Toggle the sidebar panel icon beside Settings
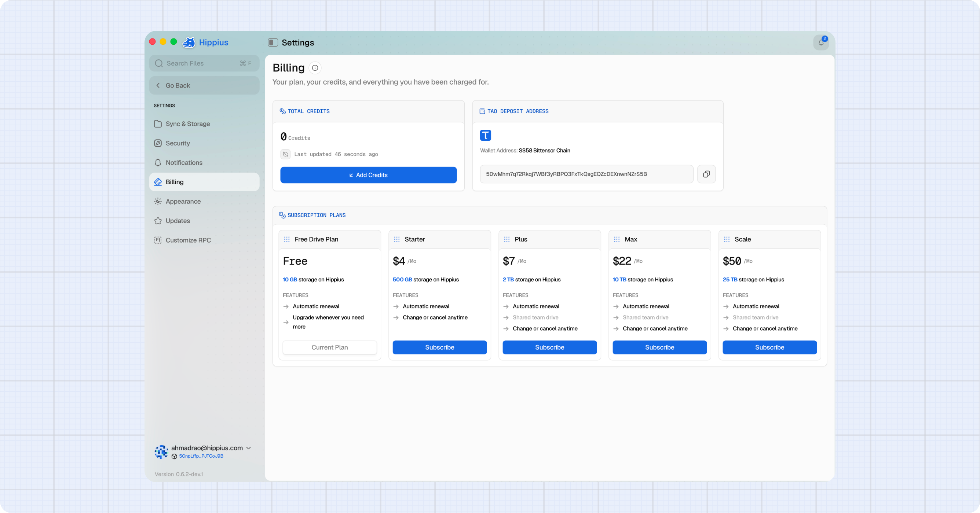This screenshot has width=980, height=513. (x=273, y=43)
